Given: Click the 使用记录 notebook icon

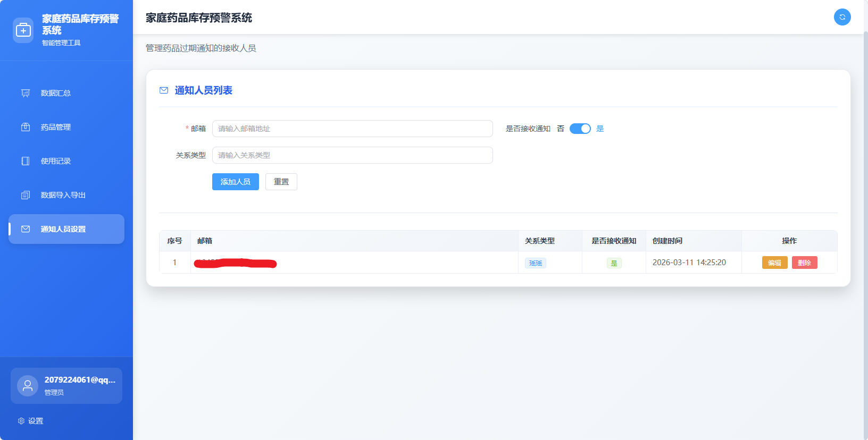Looking at the screenshot, I should coord(26,161).
